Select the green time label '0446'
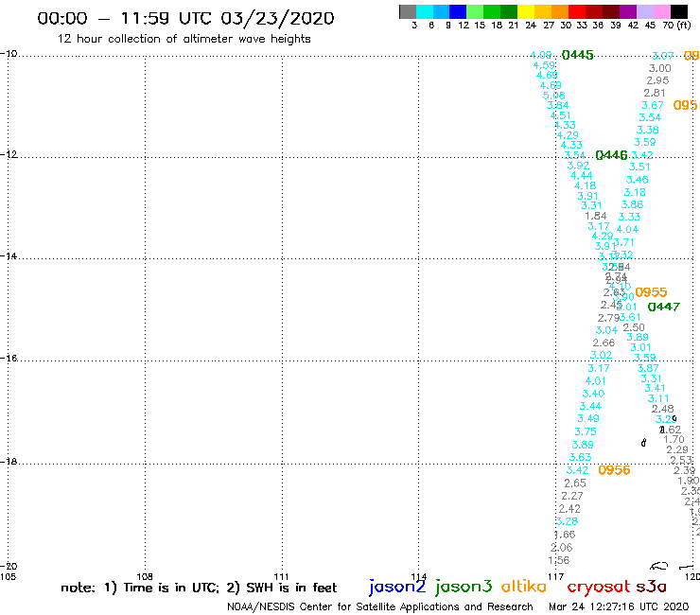Screen dimensions: 700x615 [611, 155]
